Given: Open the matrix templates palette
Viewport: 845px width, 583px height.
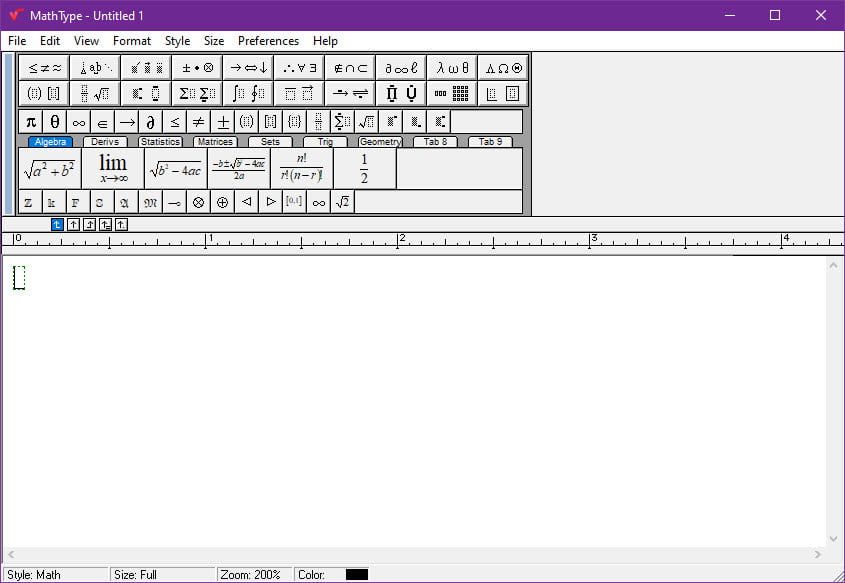Looking at the screenshot, I should [452, 94].
